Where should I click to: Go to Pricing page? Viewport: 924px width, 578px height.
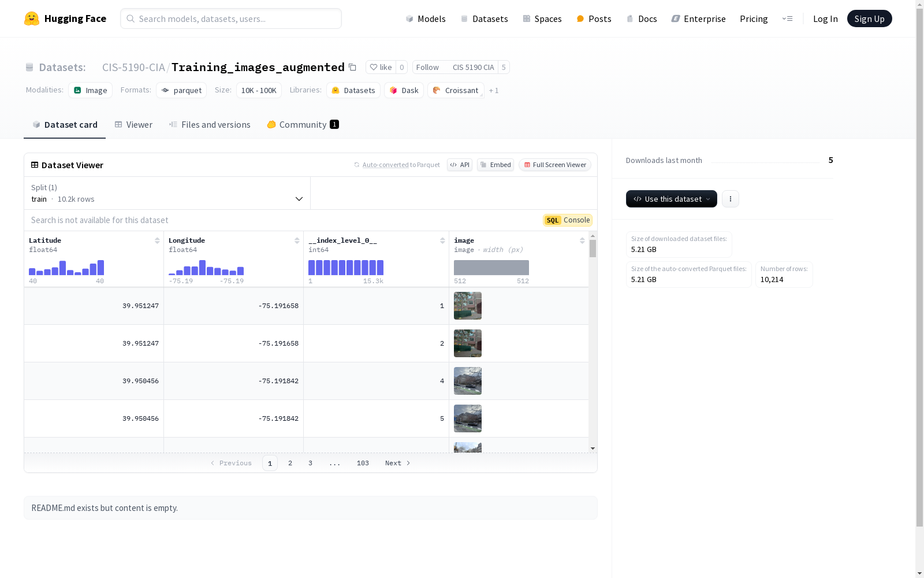coord(754,18)
